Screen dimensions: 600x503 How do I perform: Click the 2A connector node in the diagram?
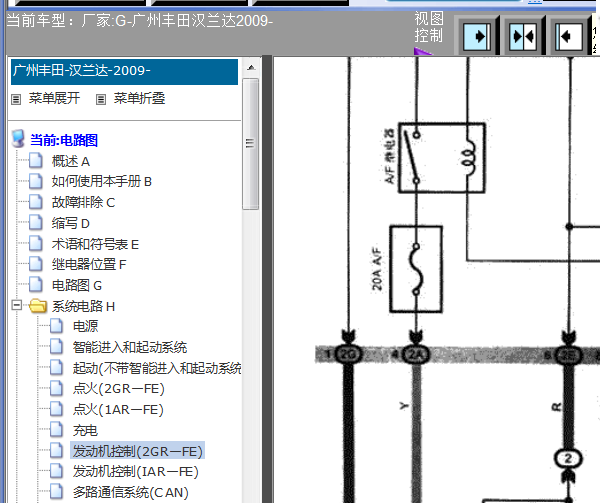pos(416,355)
